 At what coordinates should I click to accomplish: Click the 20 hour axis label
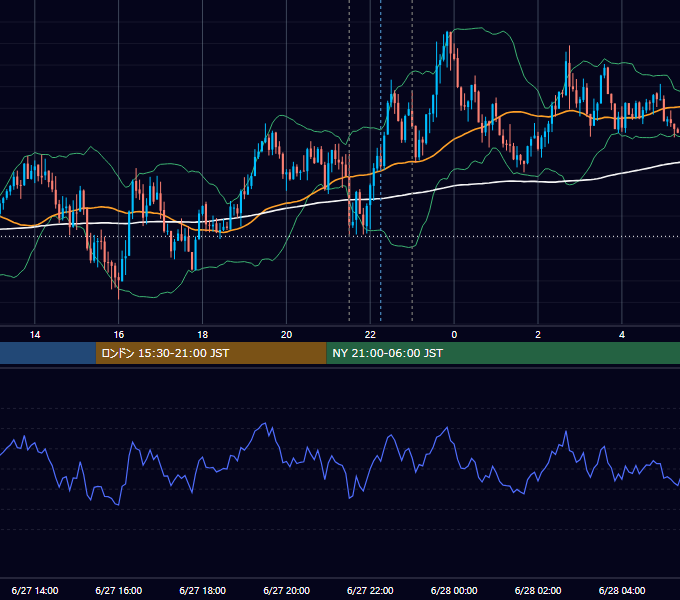[286, 335]
